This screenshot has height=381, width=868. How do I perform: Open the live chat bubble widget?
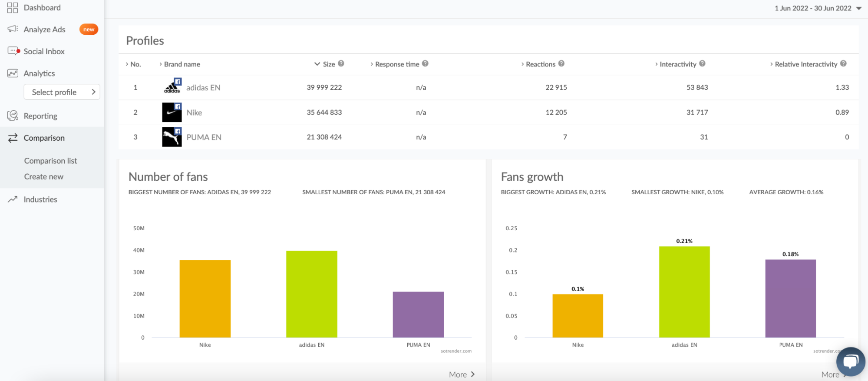coord(850,361)
